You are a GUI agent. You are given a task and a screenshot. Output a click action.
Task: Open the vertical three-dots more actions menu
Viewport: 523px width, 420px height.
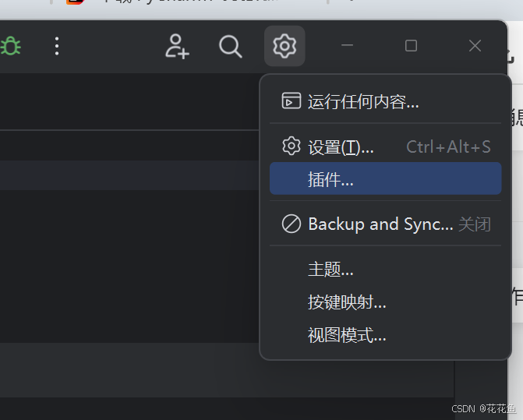click(57, 46)
